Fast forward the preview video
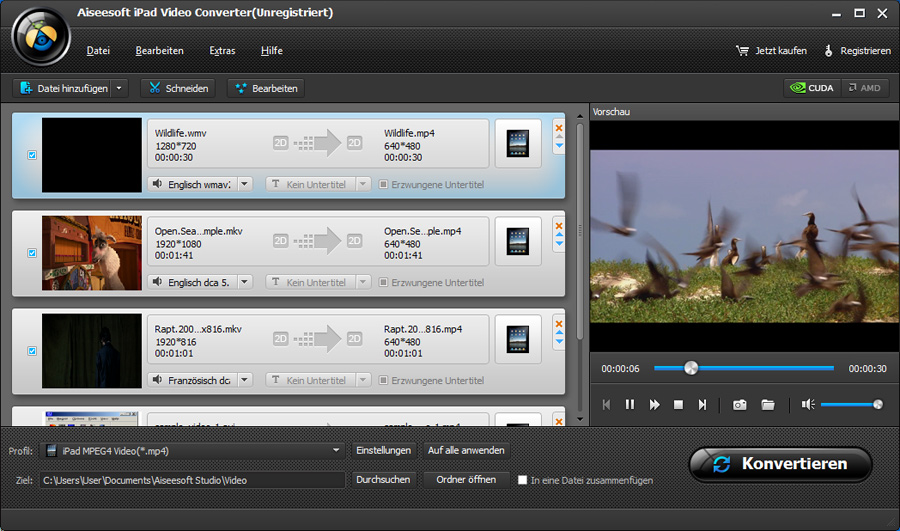The image size is (900, 531). 654,405
